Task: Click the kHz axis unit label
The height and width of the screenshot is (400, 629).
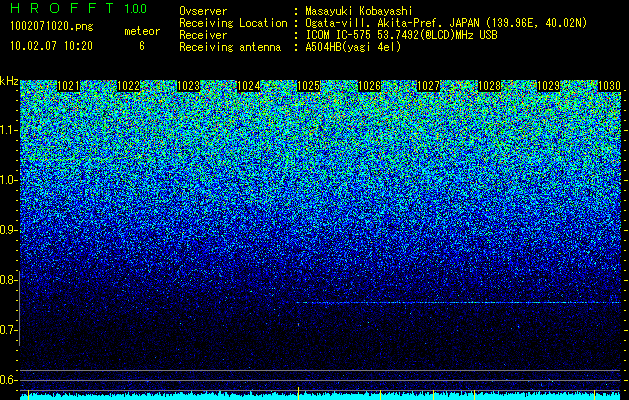Action: pos(9,81)
